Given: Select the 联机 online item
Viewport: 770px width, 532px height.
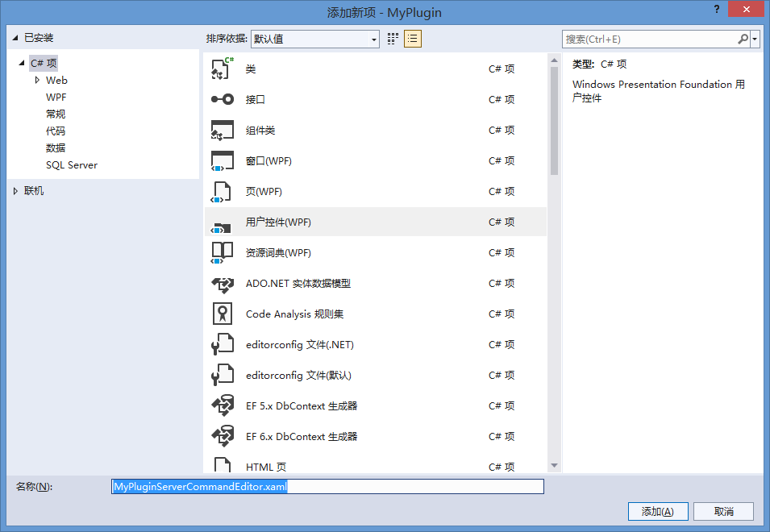Looking at the screenshot, I should point(34,191).
